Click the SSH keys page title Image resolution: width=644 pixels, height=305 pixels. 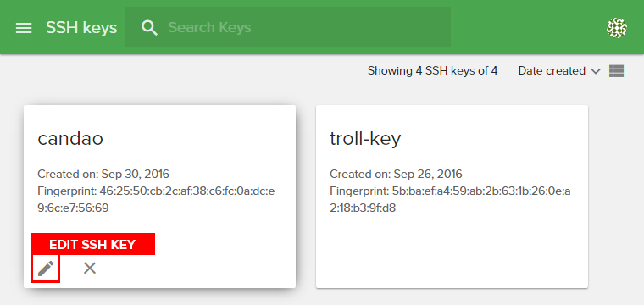tap(81, 28)
